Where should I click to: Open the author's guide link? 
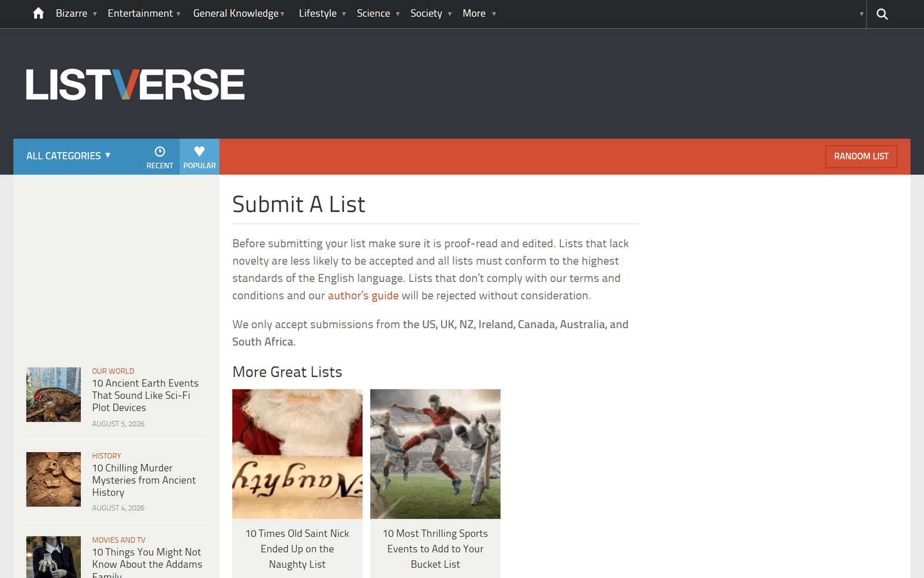coord(363,295)
